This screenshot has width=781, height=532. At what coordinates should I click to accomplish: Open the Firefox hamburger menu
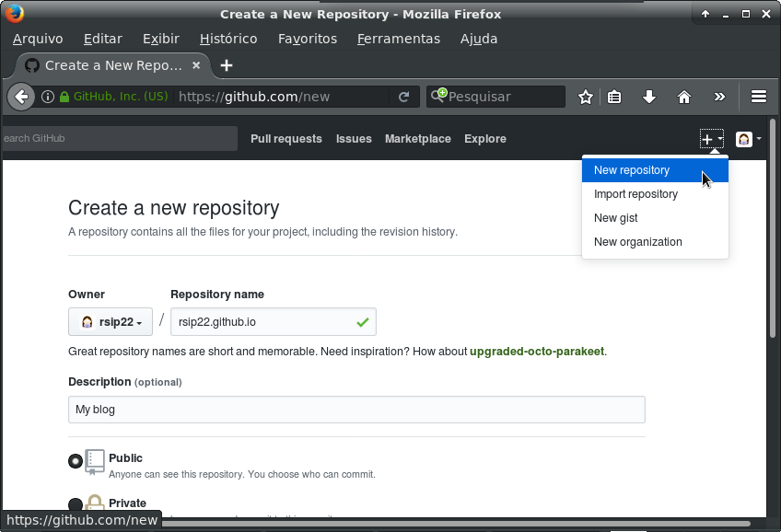pyautogui.click(x=759, y=97)
